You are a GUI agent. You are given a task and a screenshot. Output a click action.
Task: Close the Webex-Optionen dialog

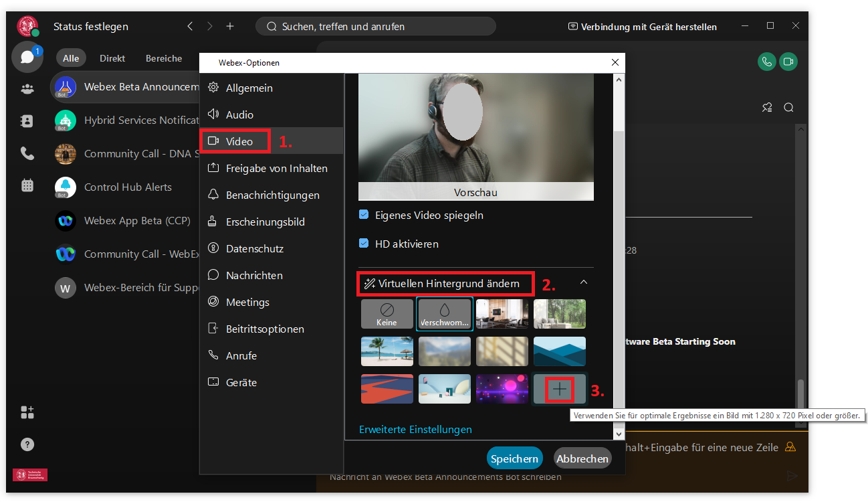pyautogui.click(x=615, y=62)
